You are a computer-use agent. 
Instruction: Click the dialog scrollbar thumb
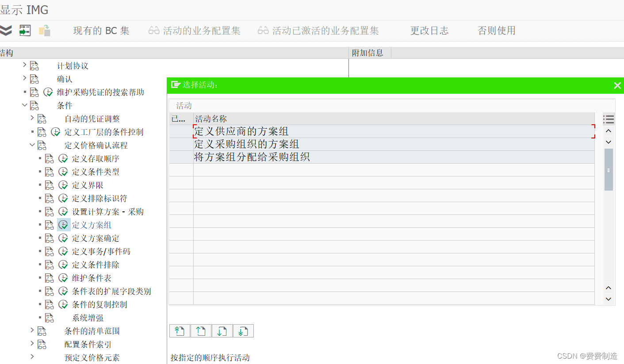[609, 170]
